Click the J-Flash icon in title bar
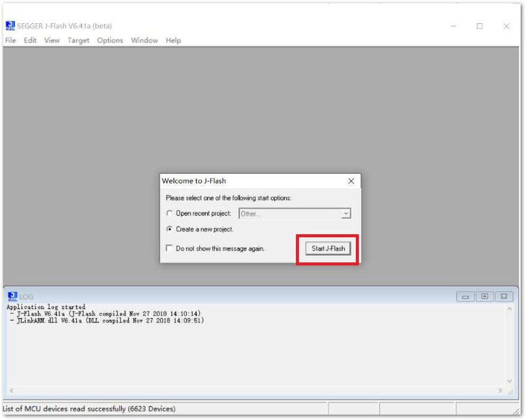This screenshot has height=420, width=526. click(x=10, y=26)
